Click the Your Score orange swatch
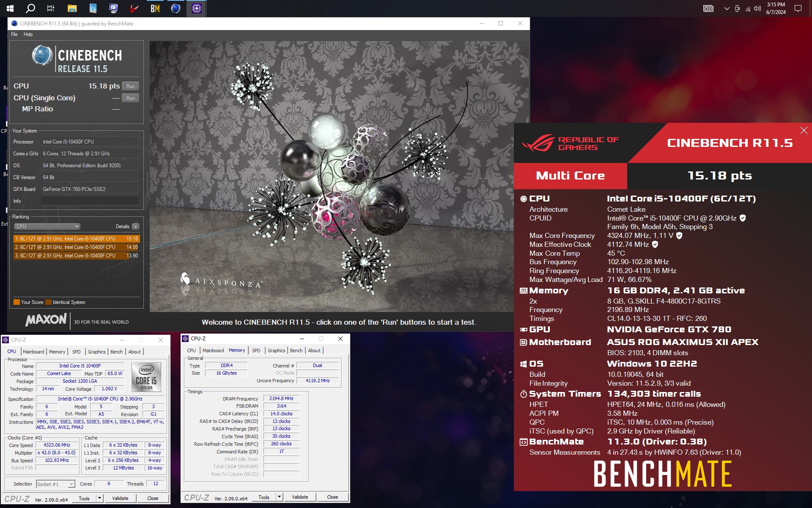The height and width of the screenshot is (508, 812). coord(16,302)
